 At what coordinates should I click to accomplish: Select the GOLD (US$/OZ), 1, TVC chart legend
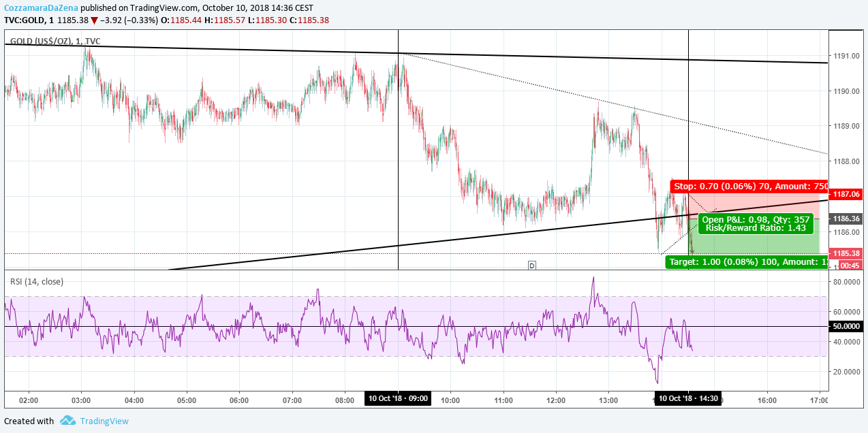[55, 42]
